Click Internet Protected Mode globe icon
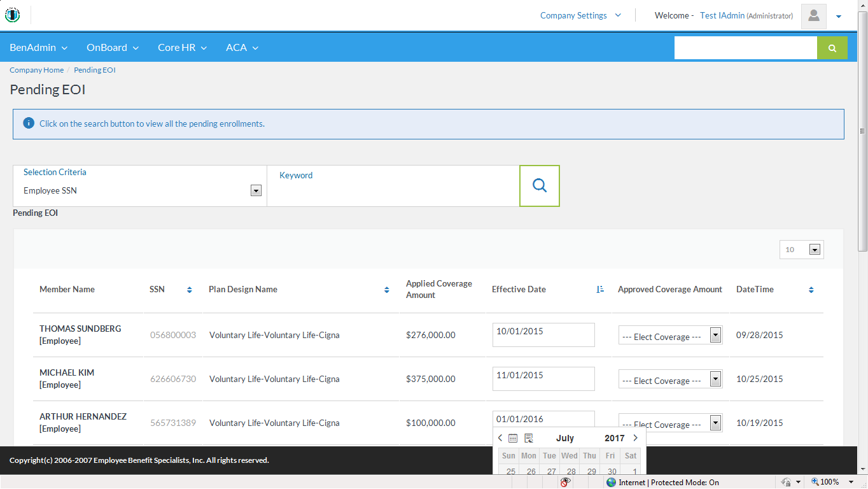The image size is (868, 489). point(612,483)
